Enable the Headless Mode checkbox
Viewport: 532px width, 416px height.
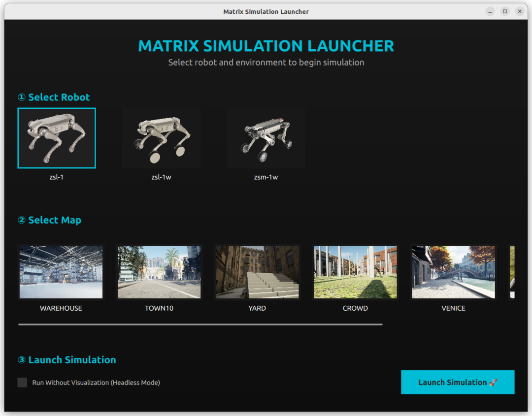coord(22,383)
